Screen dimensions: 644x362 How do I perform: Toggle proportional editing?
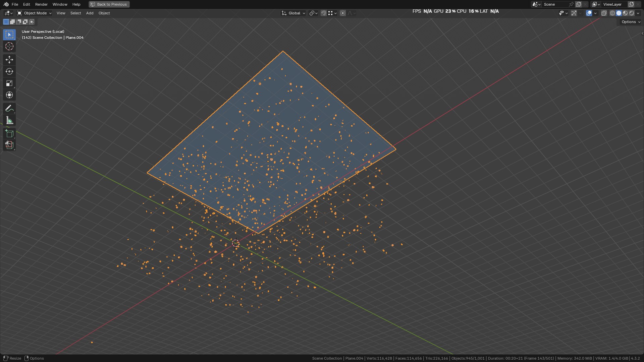[343, 13]
